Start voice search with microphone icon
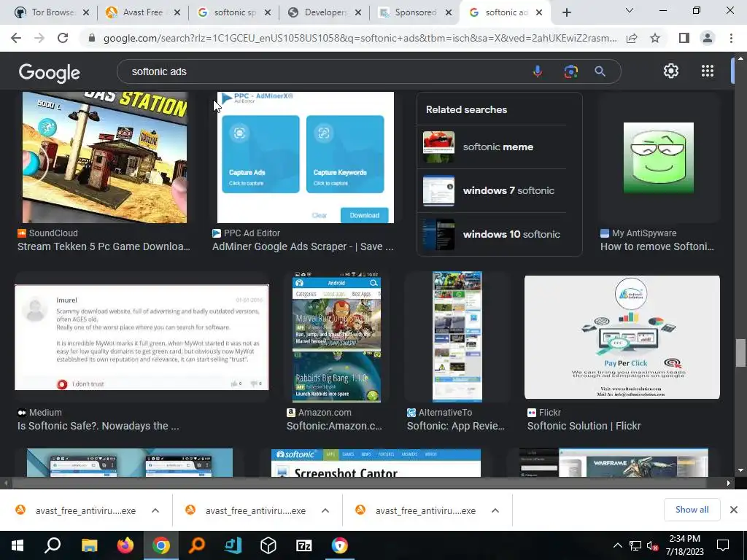The width and height of the screenshot is (747, 560). click(538, 71)
